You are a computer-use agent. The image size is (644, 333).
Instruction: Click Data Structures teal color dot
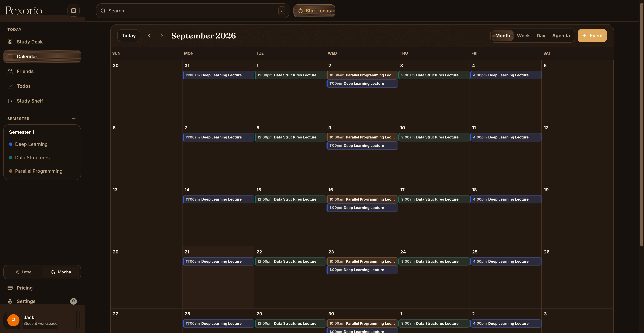click(x=11, y=157)
